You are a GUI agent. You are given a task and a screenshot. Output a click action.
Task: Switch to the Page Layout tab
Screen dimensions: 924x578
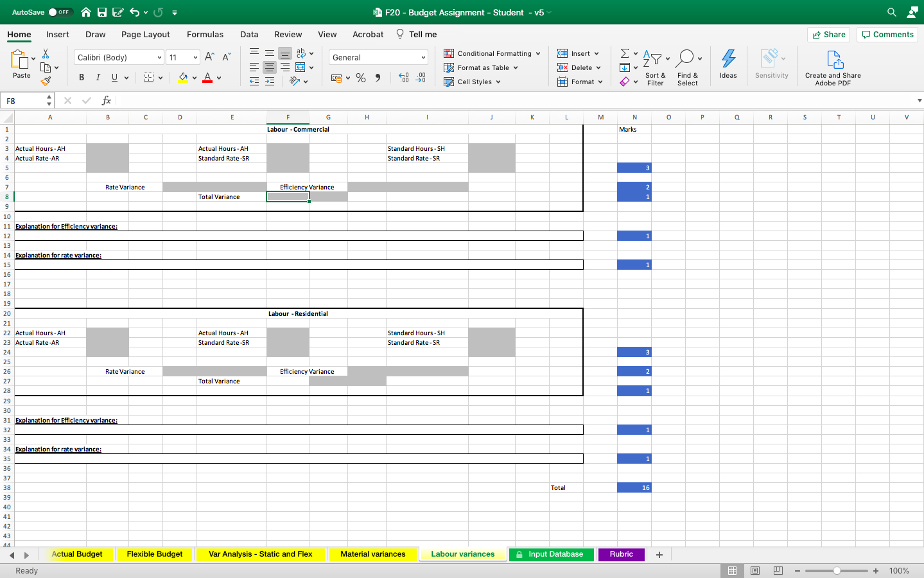point(146,35)
